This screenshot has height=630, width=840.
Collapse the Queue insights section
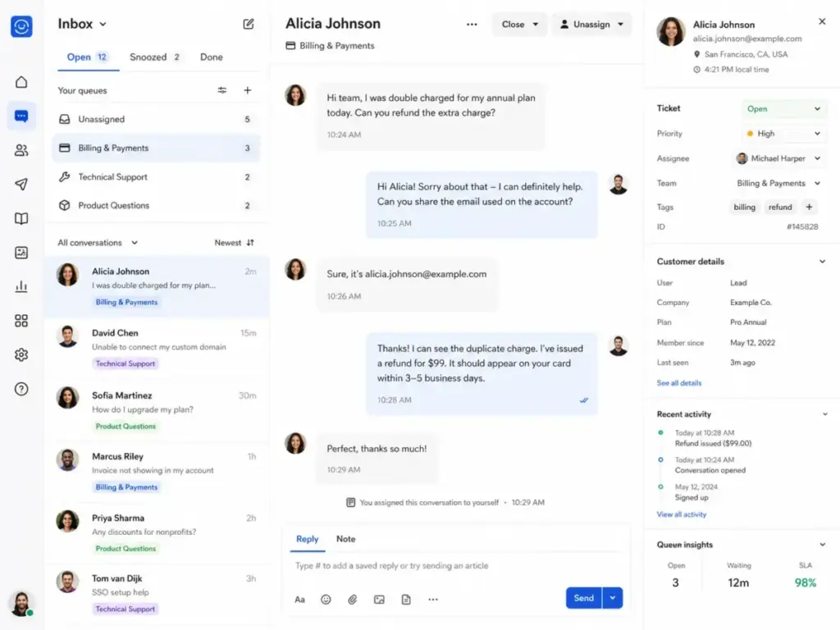[x=822, y=545]
